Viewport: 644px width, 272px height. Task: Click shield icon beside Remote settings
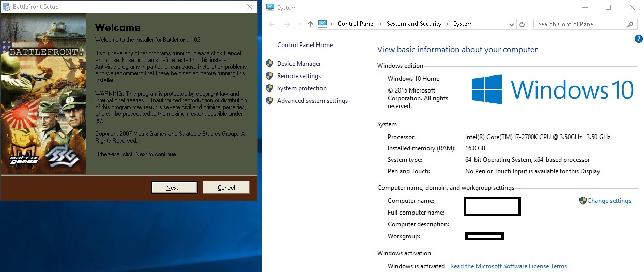pos(269,76)
